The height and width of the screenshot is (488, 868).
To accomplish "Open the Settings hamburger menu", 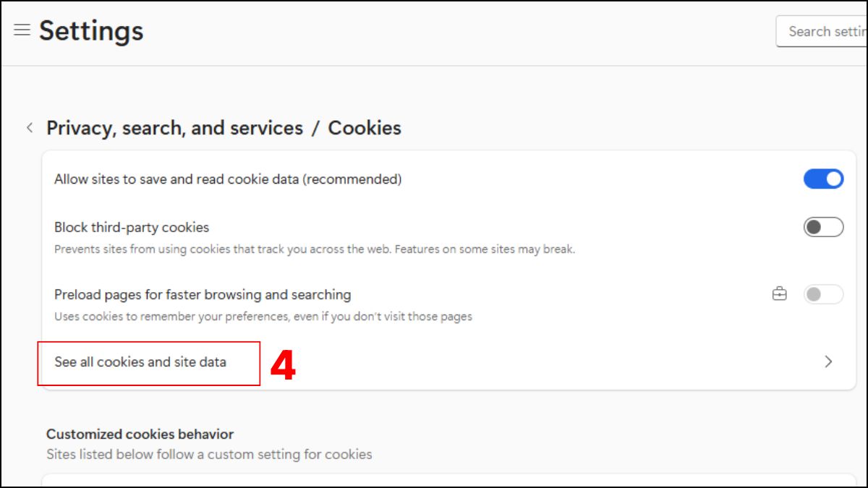I will click(x=22, y=29).
